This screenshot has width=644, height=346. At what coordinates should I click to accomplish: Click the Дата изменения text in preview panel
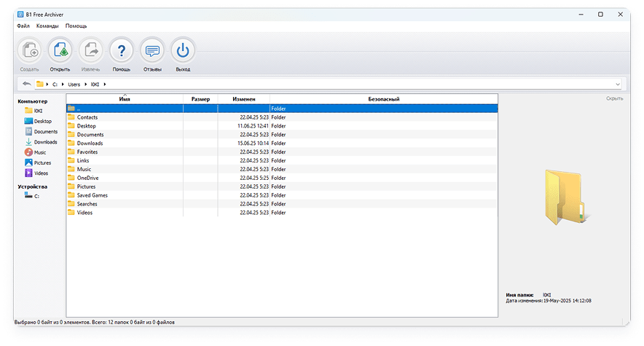click(524, 301)
